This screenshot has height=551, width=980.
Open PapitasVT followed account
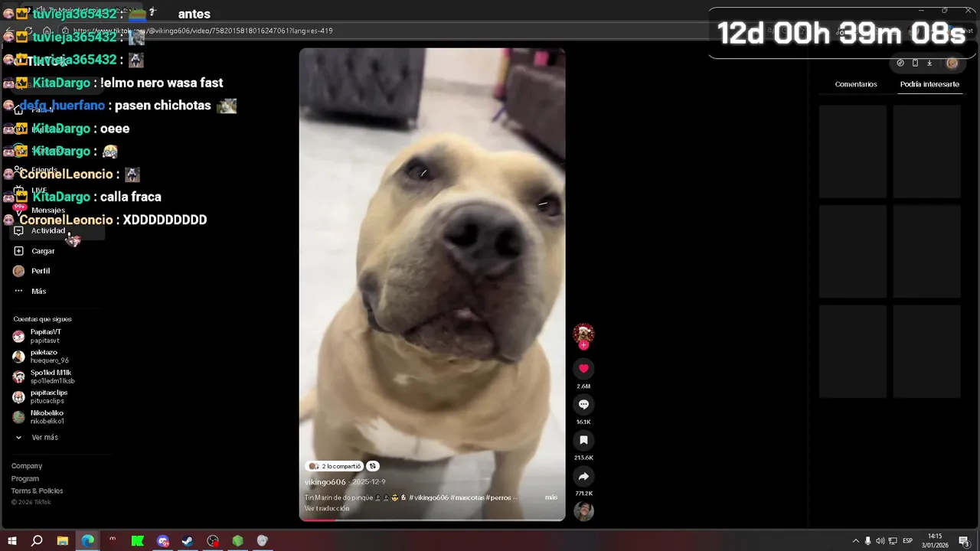tap(46, 336)
